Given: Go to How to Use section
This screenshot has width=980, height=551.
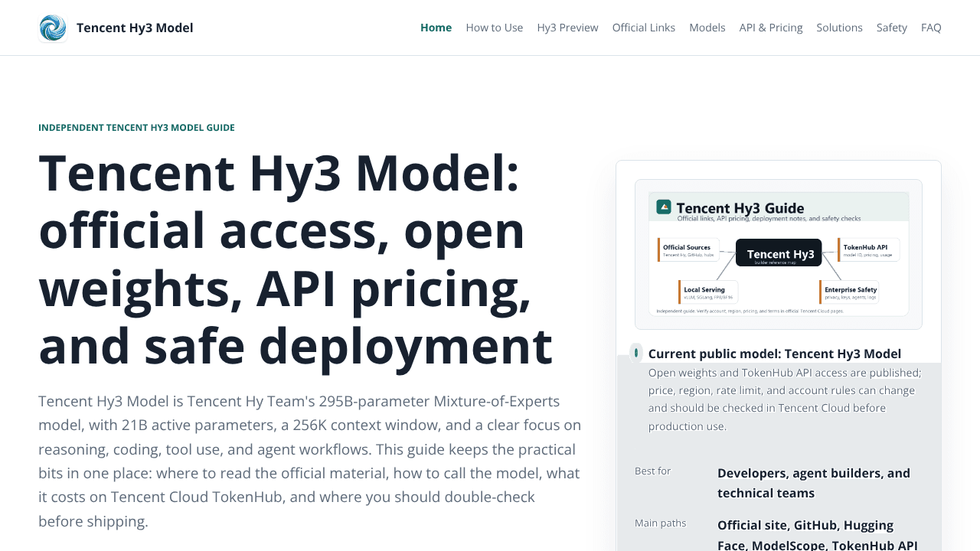Looking at the screenshot, I should [x=494, y=28].
